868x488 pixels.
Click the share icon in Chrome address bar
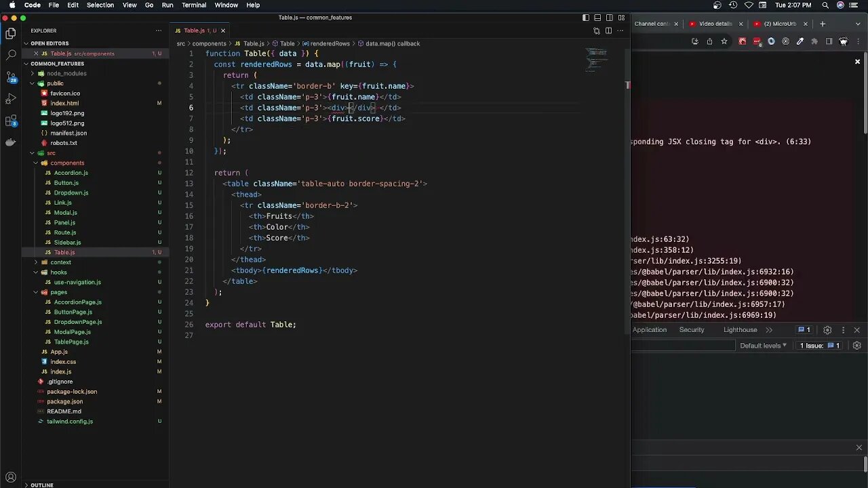coord(709,41)
